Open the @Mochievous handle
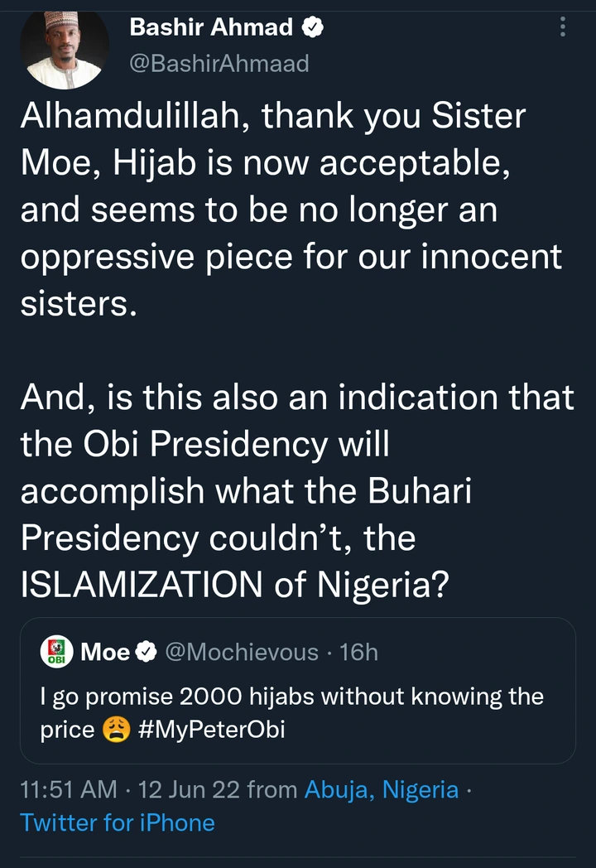 tap(242, 653)
